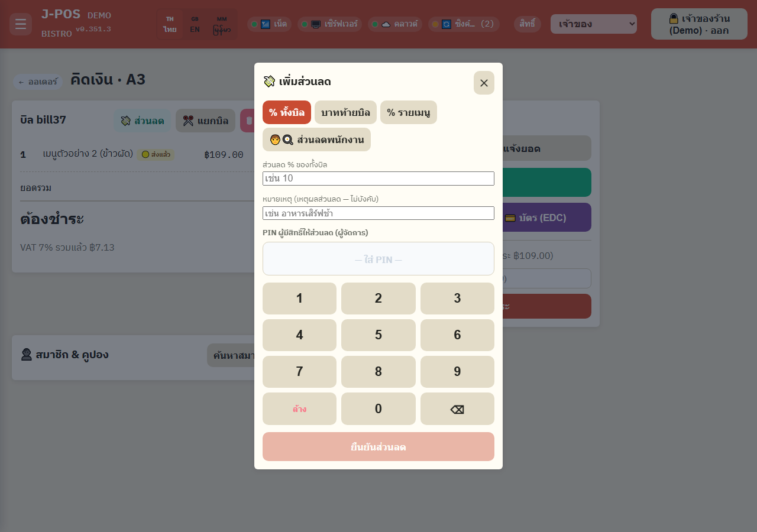
Task: Tap digit 5 on the PIN pad
Action: pos(378,335)
